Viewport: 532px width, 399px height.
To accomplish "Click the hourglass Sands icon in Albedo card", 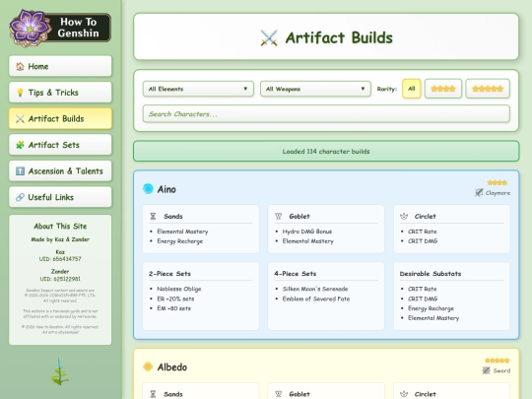I will (153, 394).
